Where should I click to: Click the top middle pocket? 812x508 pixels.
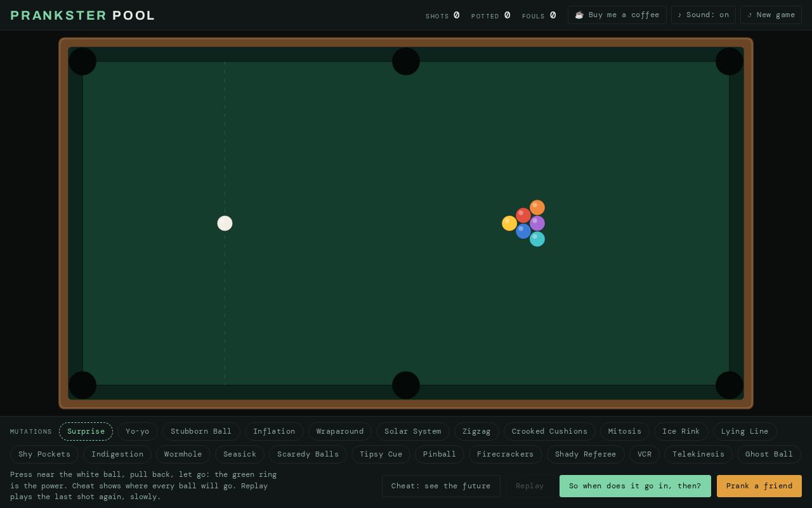pyautogui.click(x=406, y=62)
